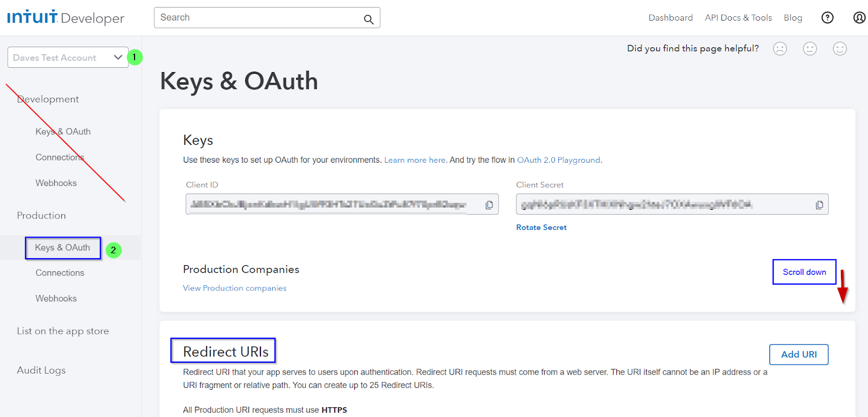Image resolution: width=868 pixels, height=417 pixels.
Task: Click the Intuit Developer logo
Action: click(66, 17)
